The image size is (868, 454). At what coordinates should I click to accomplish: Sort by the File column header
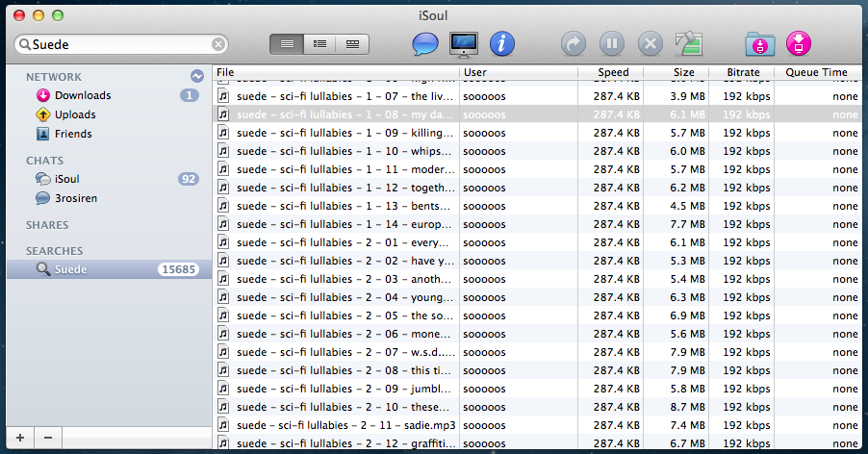point(336,72)
